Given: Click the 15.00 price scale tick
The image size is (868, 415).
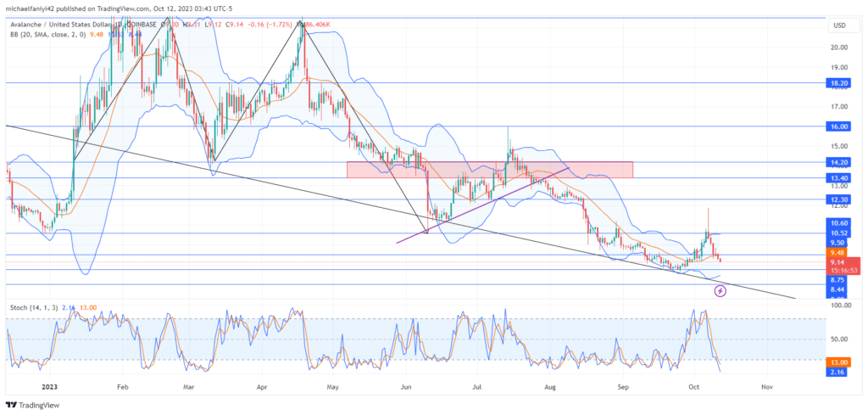Looking at the screenshot, I should pos(840,146).
